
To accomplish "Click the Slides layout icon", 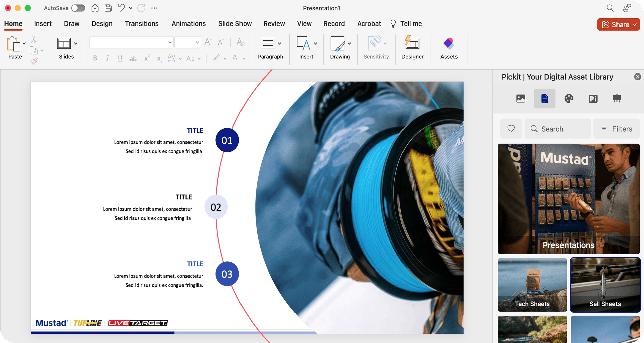I will (64, 44).
